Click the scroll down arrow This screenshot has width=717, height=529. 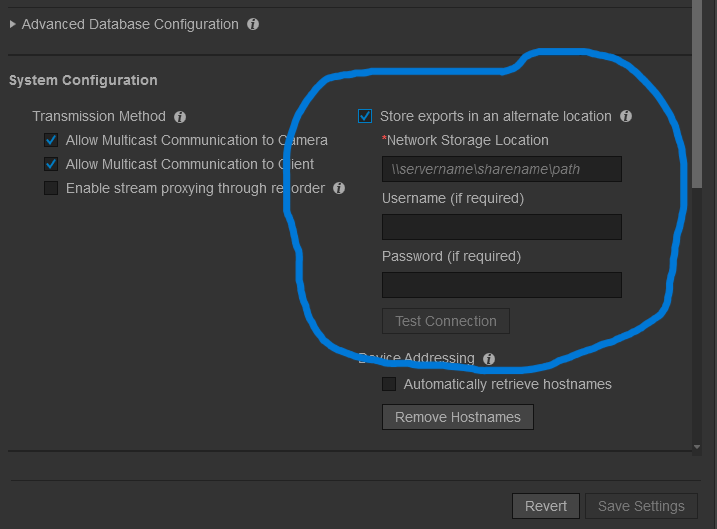pos(696,446)
